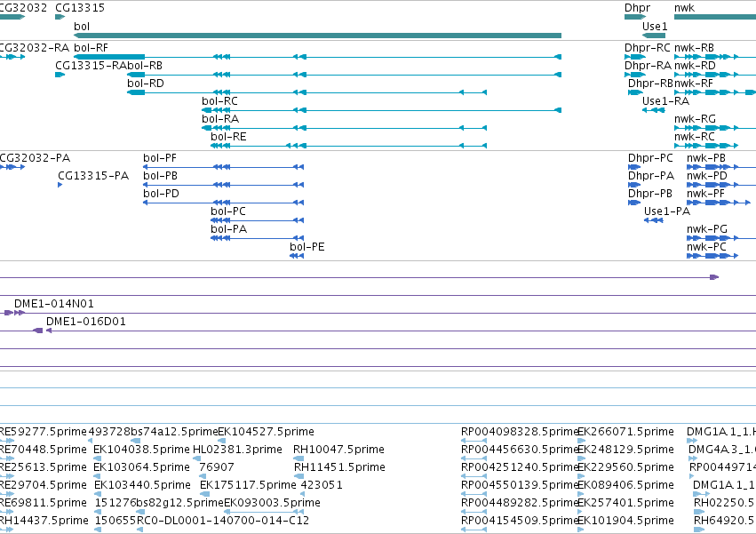Screen dimensions: 756x534
Task: Select Dhpr-PC protein
Action: pos(634,167)
